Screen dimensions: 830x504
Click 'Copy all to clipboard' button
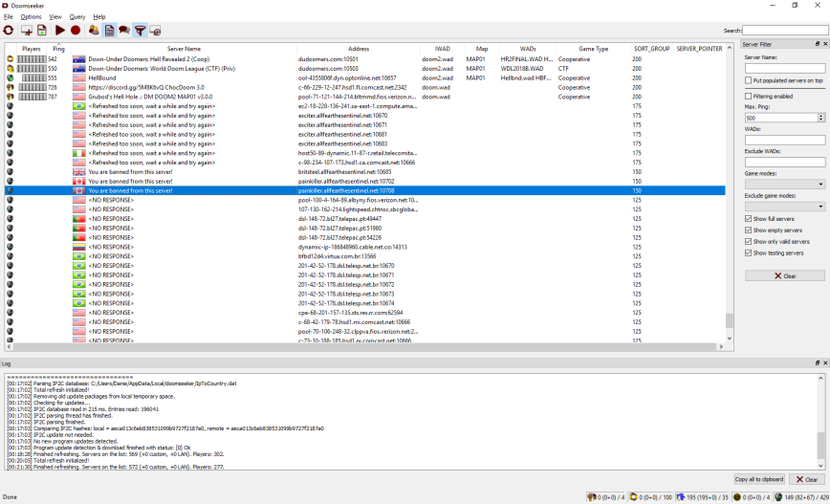(759, 479)
